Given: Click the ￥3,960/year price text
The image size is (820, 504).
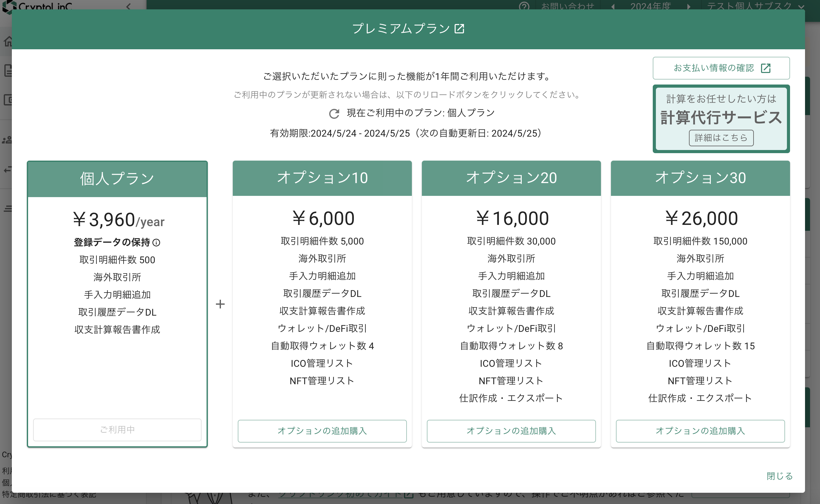Looking at the screenshot, I should (118, 220).
